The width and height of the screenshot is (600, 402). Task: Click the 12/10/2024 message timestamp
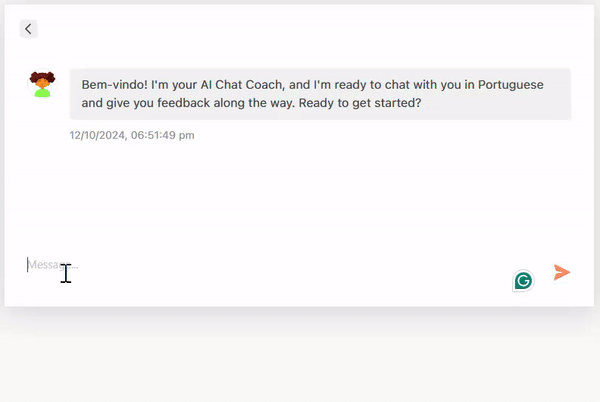[132, 135]
